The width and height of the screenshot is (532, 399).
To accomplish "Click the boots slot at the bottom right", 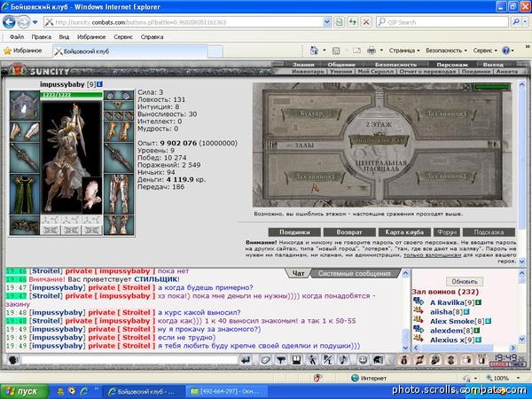I will tap(119, 225).
